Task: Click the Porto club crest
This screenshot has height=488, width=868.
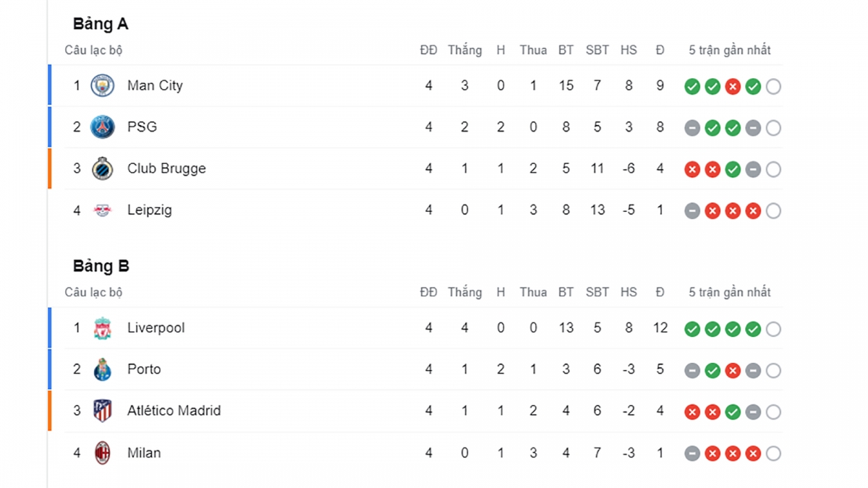Action: point(103,370)
